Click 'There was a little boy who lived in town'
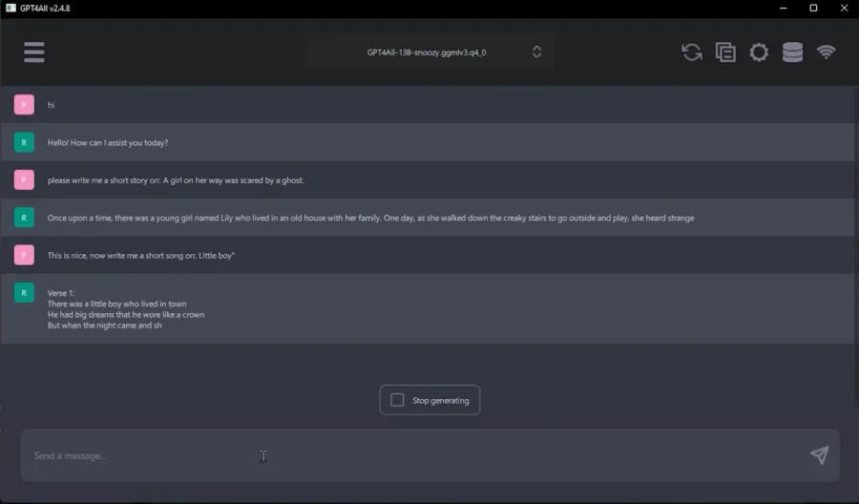Image resolution: width=859 pixels, height=504 pixels. tap(116, 304)
